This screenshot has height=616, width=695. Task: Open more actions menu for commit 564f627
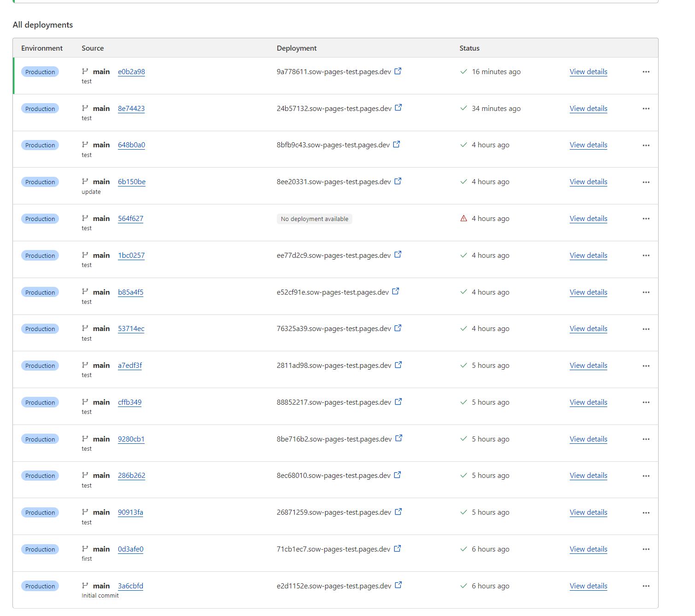pyautogui.click(x=646, y=219)
